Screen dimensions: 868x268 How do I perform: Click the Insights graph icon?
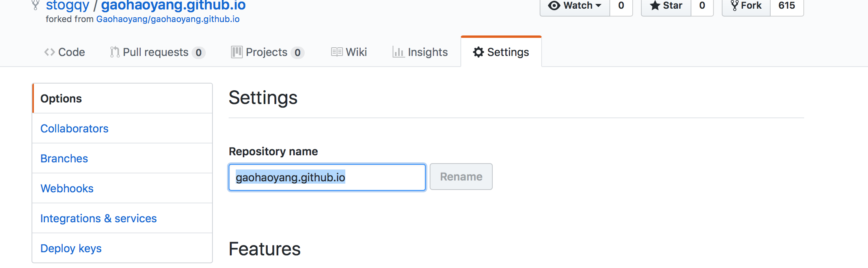tap(398, 52)
